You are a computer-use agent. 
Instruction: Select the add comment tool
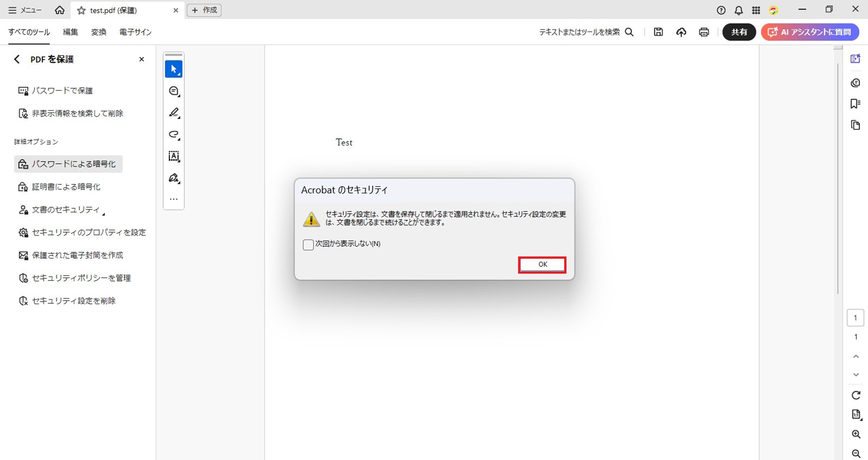(x=174, y=91)
